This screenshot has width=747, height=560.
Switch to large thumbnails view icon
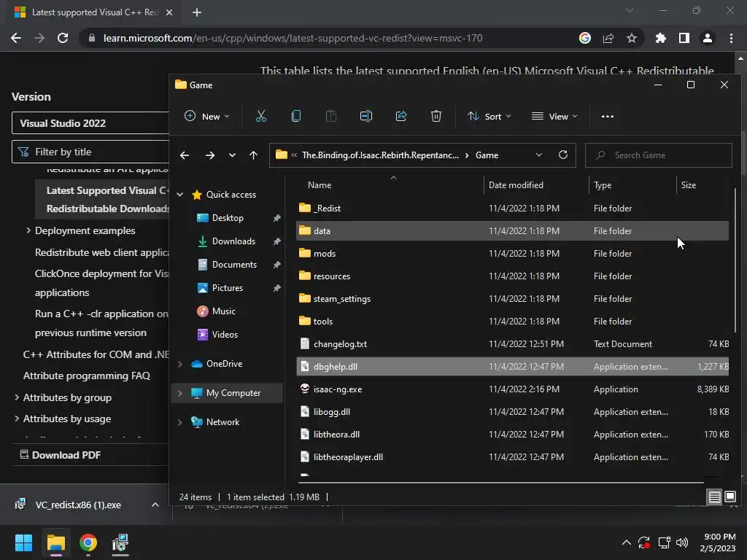point(729,497)
